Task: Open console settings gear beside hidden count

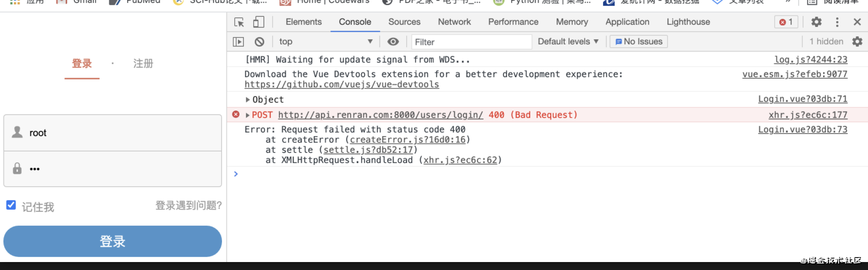Action: [x=857, y=42]
